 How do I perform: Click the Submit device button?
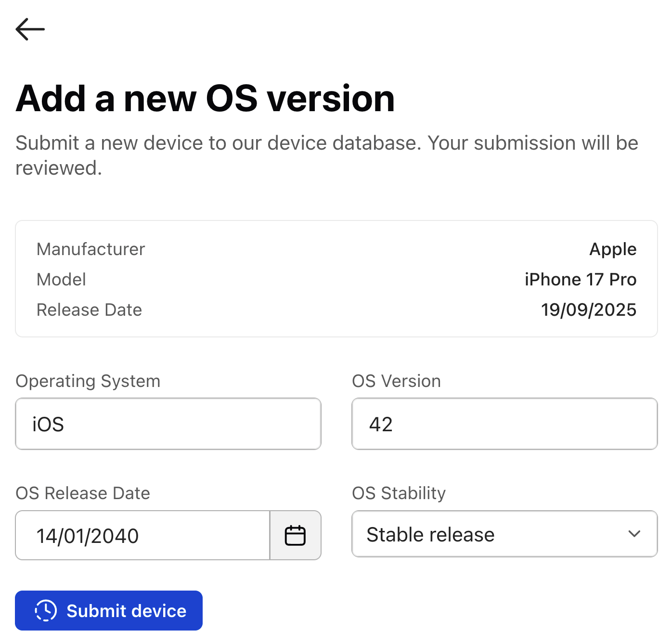click(109, 610)
